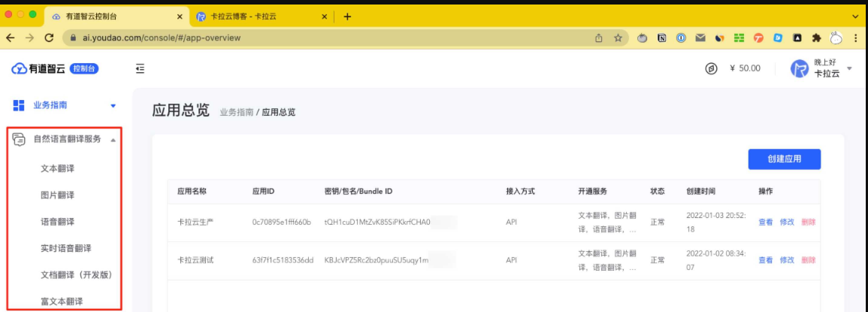Click the browser forward arrow
Image resolution: width=868 pixels, height=312 pixels.
(29, 39)
